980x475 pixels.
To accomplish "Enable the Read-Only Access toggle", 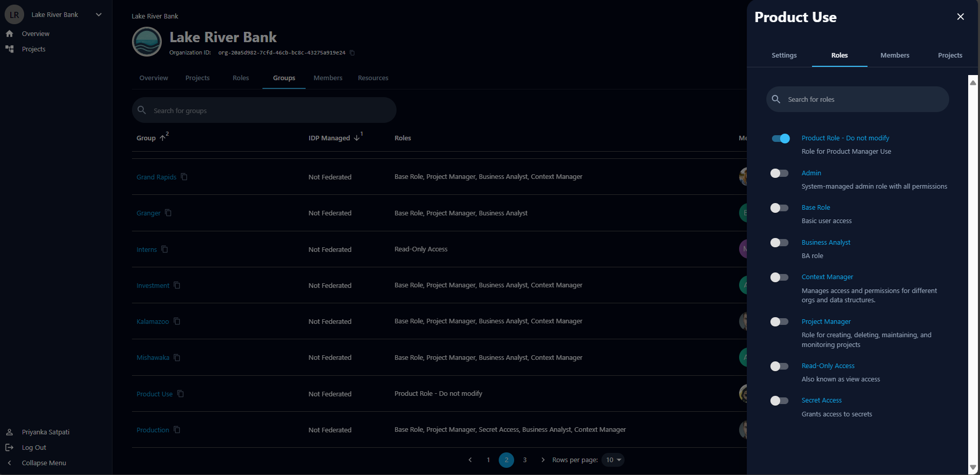I will 779,366.
